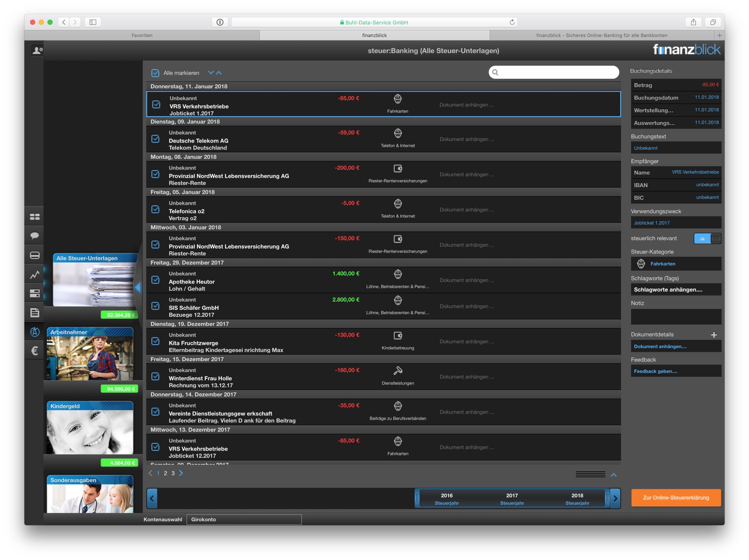Expand all entries with the down chevron
The image size is (749, 560).
click(211, 72)
